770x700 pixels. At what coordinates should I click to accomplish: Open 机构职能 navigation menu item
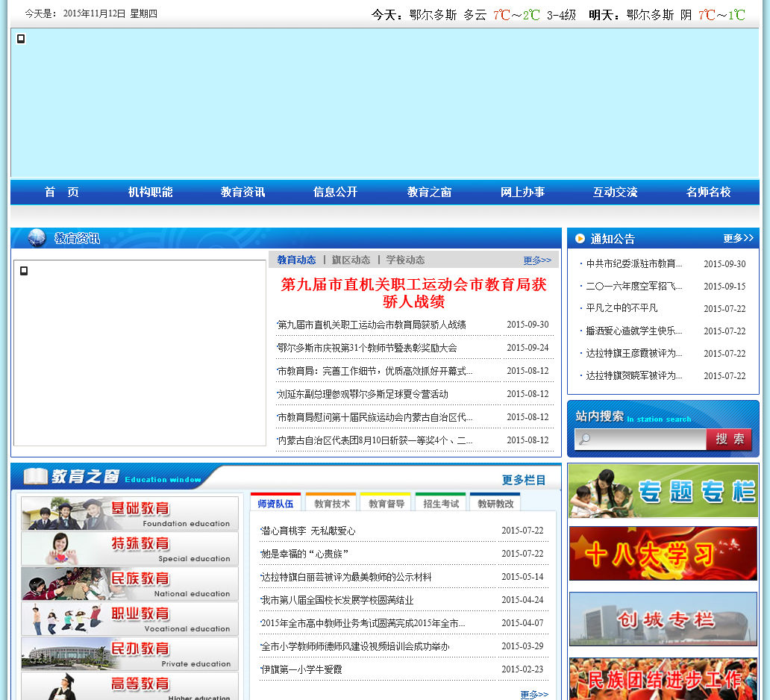tap(150, 192)
